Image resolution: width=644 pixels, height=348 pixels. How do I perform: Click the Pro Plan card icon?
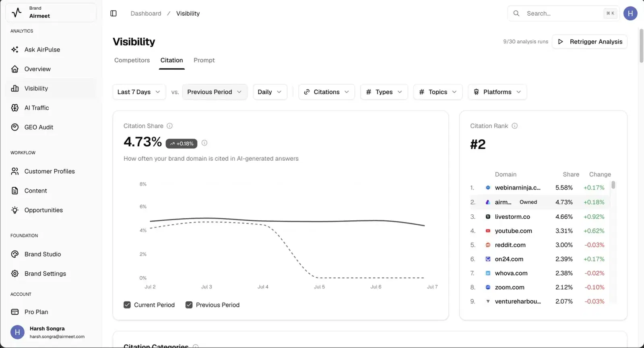pos(15,312)
